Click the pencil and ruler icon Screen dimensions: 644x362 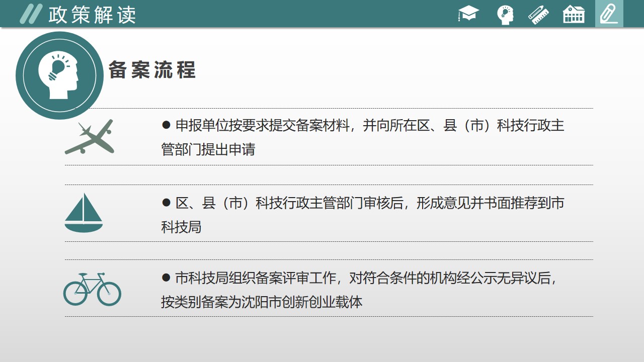pyautogui.click(x=538, y=14)
